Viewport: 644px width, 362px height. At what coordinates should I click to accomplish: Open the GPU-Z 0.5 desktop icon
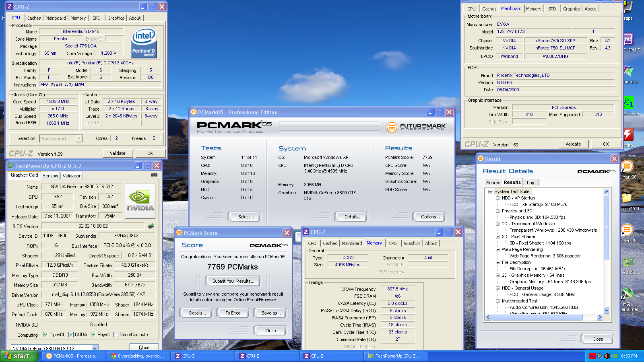(x=627, y=262)
